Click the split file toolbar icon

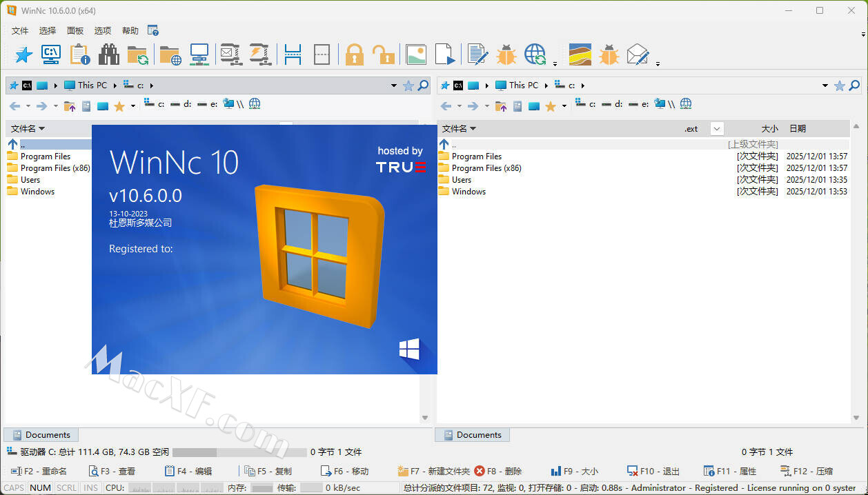pyautogui.click(x=293, y=54)
